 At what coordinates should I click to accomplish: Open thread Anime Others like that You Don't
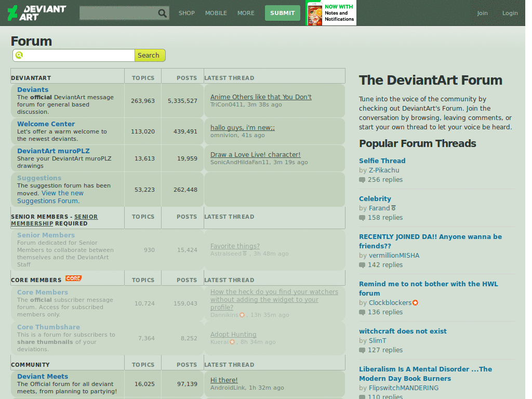tap(261, 97)
